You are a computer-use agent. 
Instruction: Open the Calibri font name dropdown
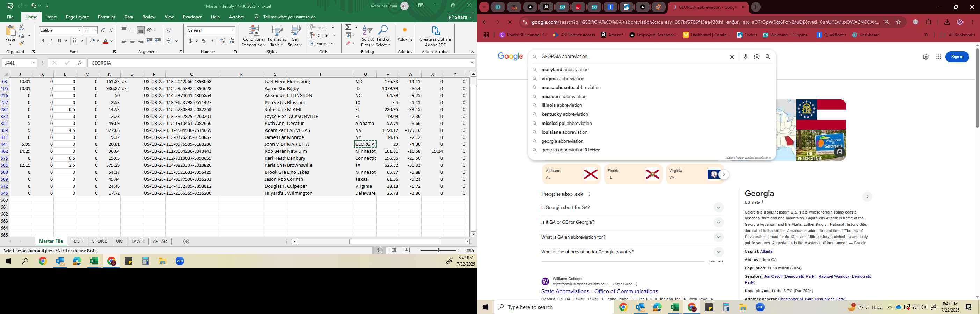click(x=79, y=30)
